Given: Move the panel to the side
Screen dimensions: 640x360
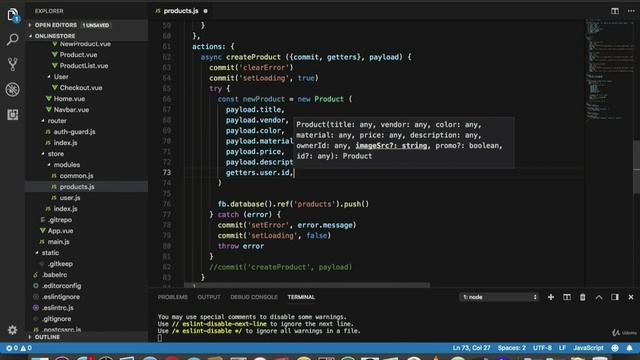Looking at the screenshot, I should coord(615,297).
